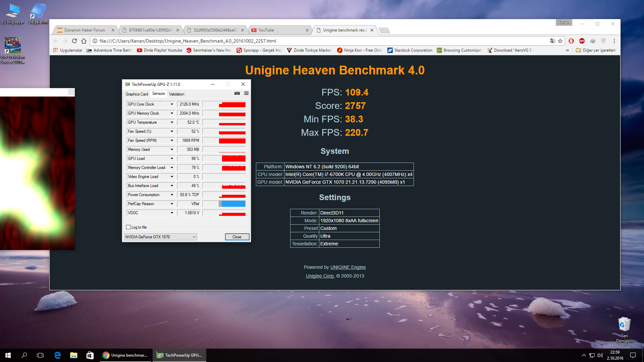This screenshot has height=362, width=644.
Task: Switch to the Validation tab
Action: click(176, 94)
